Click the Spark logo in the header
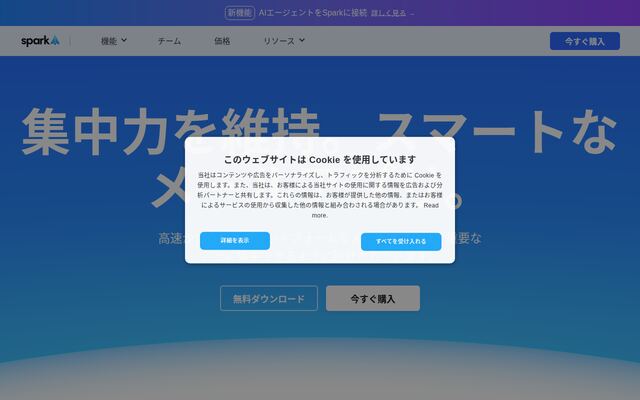The image size is (640, 400). point(40,41)
